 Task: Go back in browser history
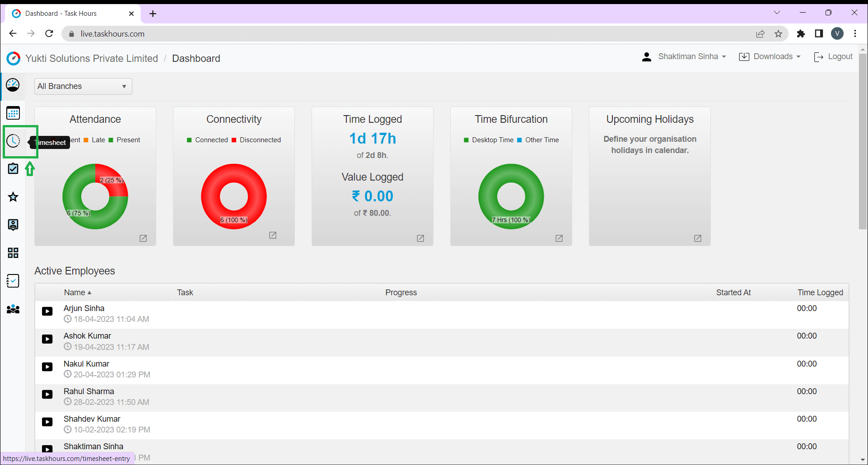(13, 33)
